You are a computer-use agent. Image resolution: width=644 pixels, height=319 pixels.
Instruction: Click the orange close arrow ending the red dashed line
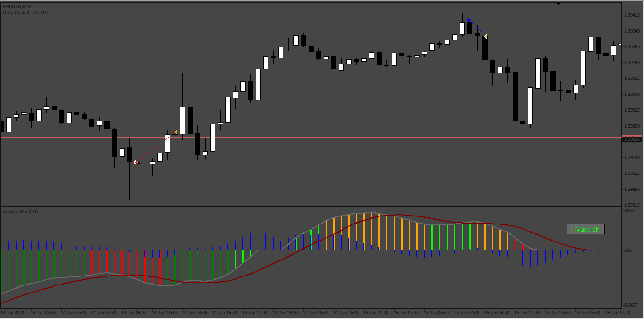[x=175, y=132]
